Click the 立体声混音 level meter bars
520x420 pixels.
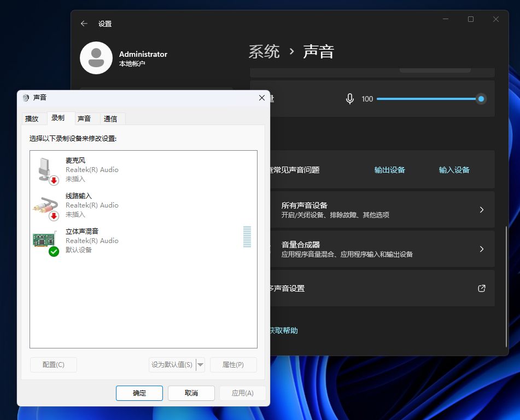[x=247, y=236]
